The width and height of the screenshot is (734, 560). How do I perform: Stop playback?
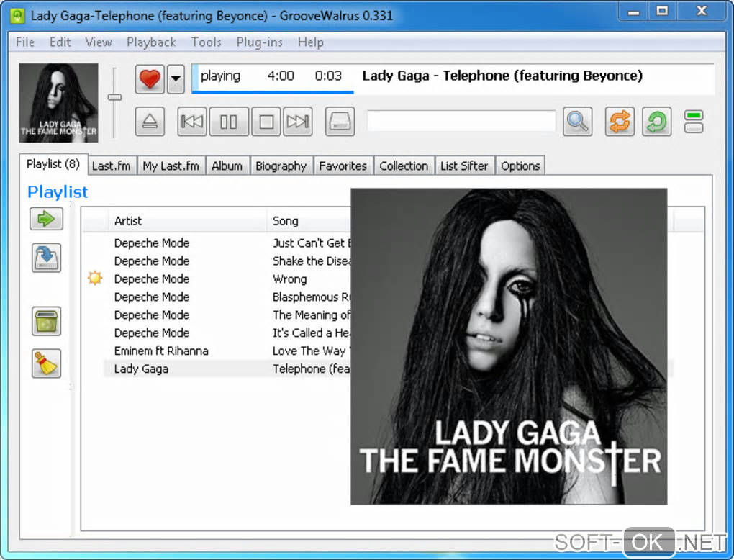click(x=266, y=122)
